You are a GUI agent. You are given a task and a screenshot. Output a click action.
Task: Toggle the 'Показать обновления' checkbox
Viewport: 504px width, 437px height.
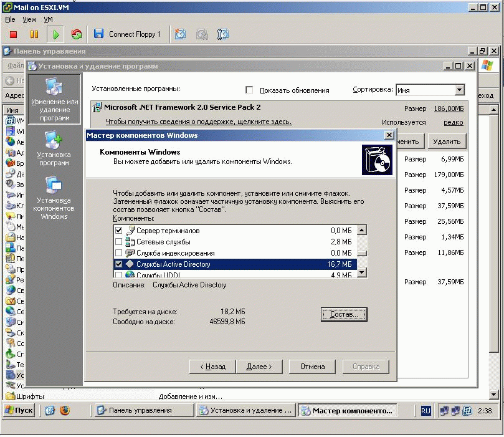point(249,90)
